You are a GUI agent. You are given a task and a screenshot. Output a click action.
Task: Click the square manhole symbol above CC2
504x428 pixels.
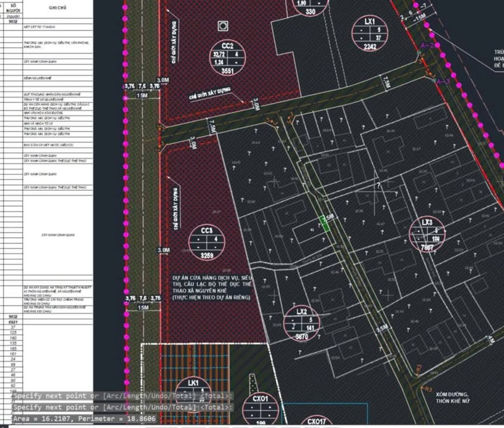pos(223,26)
